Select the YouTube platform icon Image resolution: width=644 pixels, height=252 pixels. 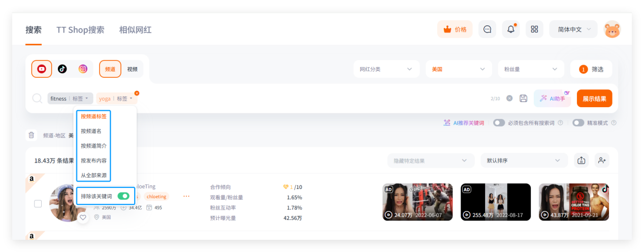pyautogui.click(x=42, y=69)
